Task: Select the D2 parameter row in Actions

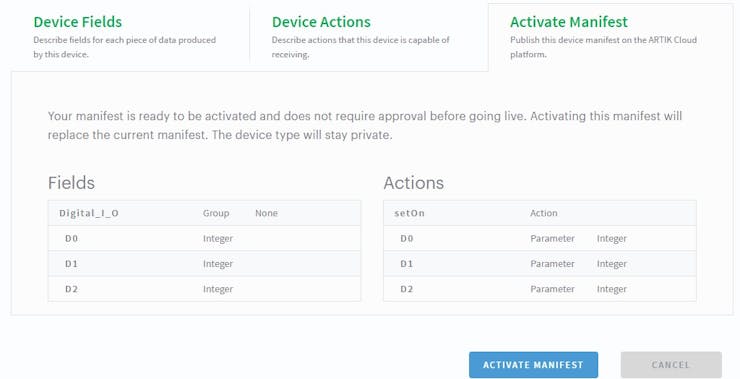Action: click(x=540, y=289)
